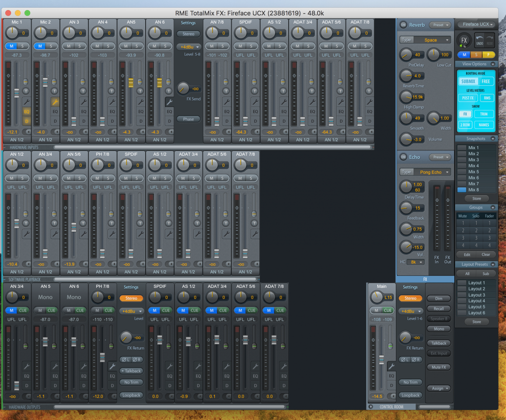Open the EQ panel on Mic 1 channel
506x420 pixels.
pos(27,112)
